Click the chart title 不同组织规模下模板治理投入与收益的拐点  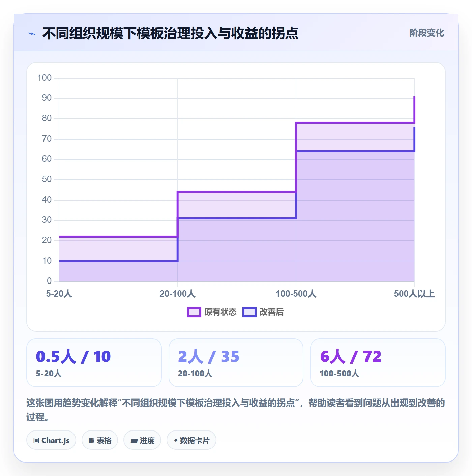(170, 33)
